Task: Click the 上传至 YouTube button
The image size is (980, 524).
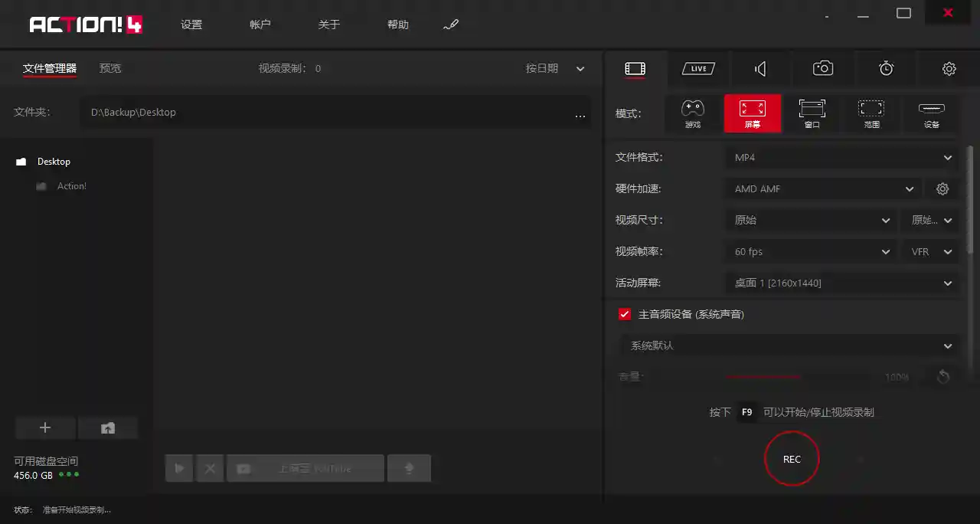Action: (305, 467)
